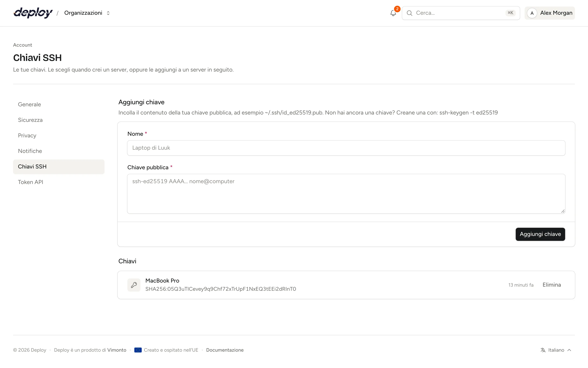Click the language translate icon in footer
Viewport: 588px width, 368px height.
tap(543, 350)
